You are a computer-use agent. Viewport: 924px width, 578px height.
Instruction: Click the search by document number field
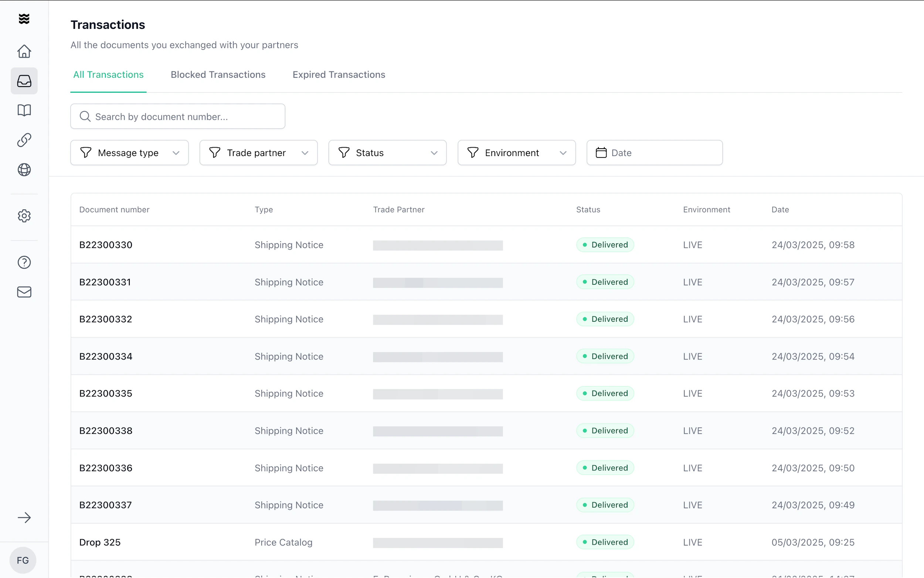click(177, 116)
